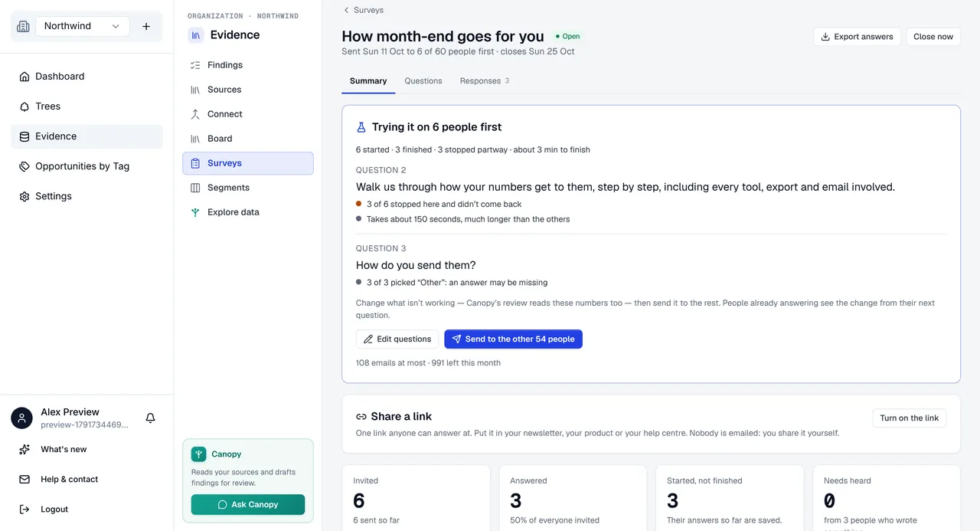
Task: Click the Explore data sprout icon
Action: (x=195, y=212)
